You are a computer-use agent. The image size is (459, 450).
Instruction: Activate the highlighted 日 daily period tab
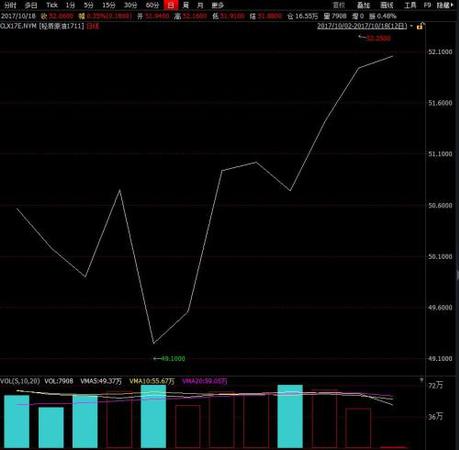pyautogui.click(x=171, y=5)
